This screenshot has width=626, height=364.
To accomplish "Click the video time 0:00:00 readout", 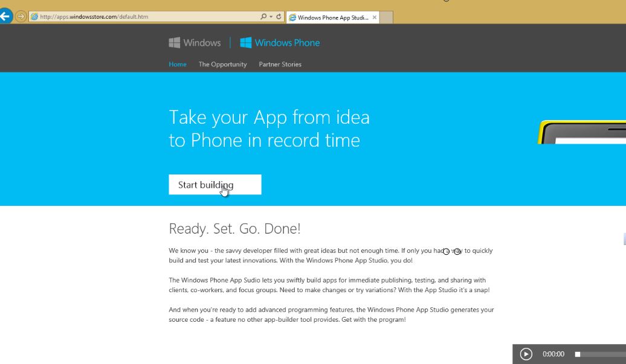I will pos(553,354).
